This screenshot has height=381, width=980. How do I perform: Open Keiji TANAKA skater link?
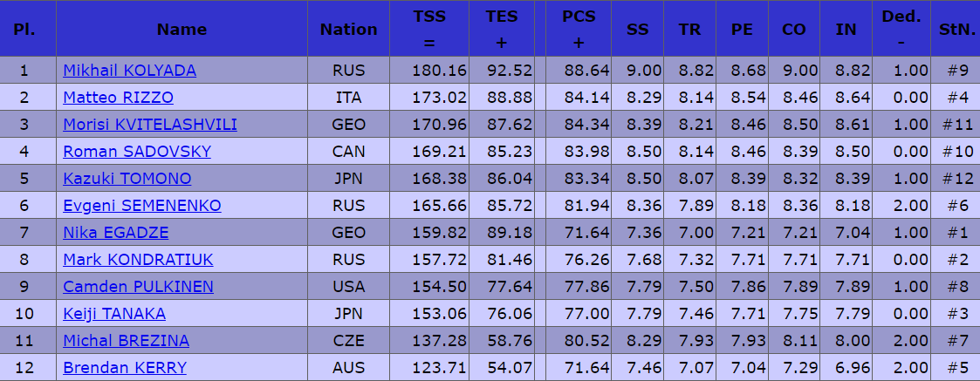(114, 314)
